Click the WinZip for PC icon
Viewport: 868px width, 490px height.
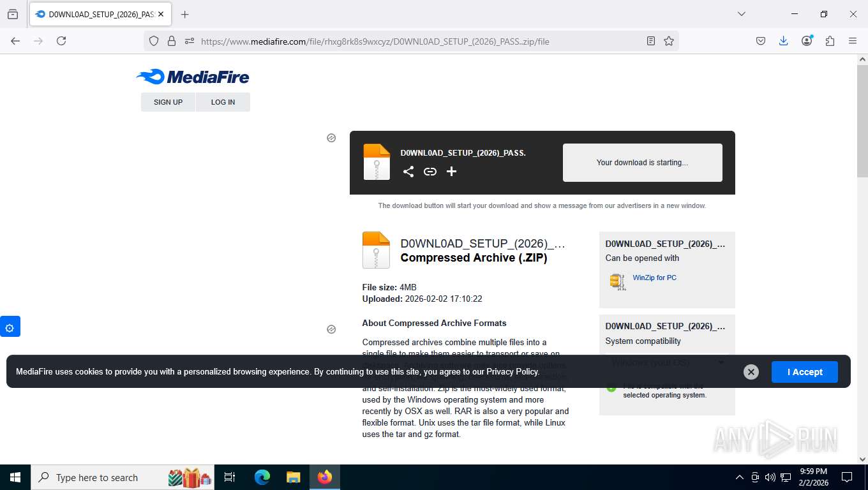pyautogui.click(x=618, y=281)
